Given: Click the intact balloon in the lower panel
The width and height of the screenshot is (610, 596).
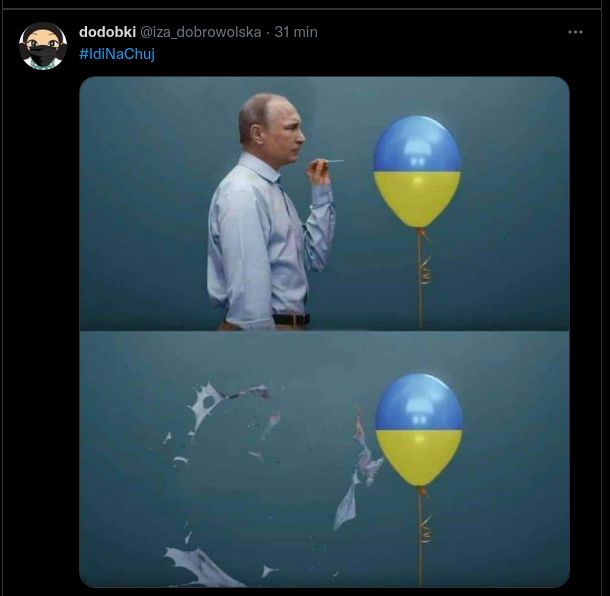Looking at the screenshot, I should click(419, 430).
